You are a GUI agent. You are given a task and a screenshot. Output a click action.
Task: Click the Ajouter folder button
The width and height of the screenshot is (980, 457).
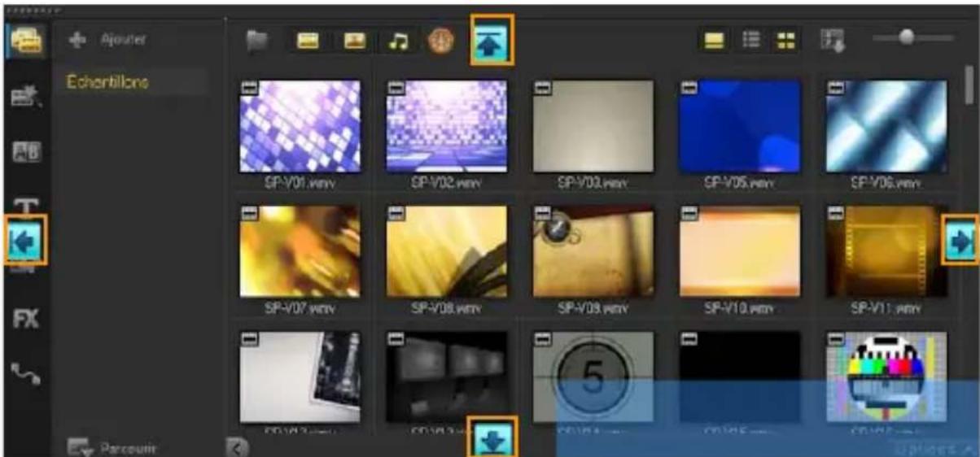point(108,39)
